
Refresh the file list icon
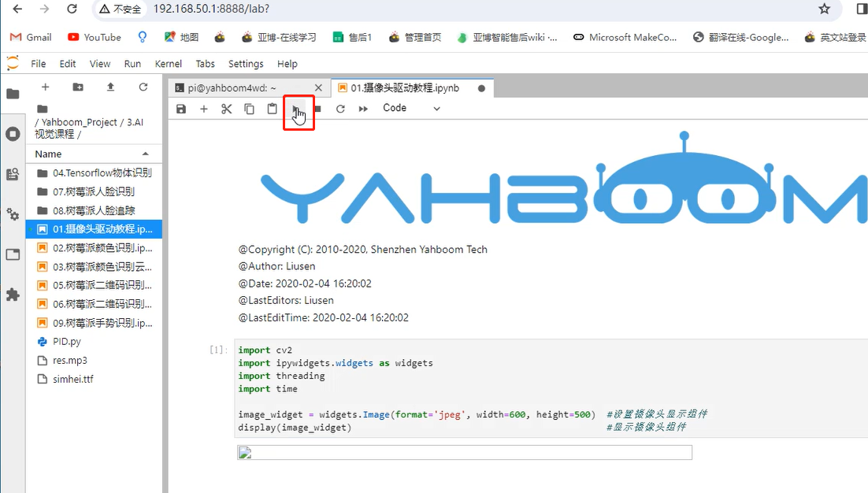pyautogui.click(x=143, y=87)
